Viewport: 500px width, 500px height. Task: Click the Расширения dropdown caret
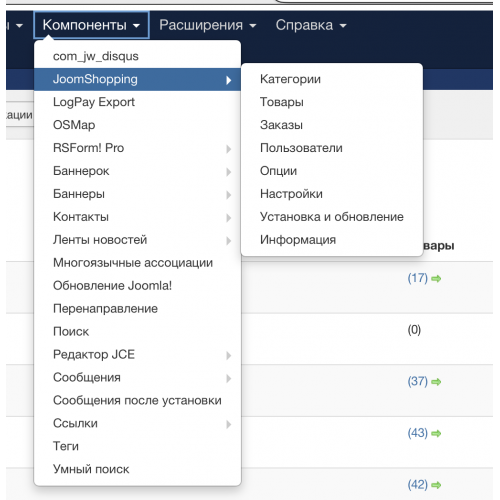(x=253, y=26)
